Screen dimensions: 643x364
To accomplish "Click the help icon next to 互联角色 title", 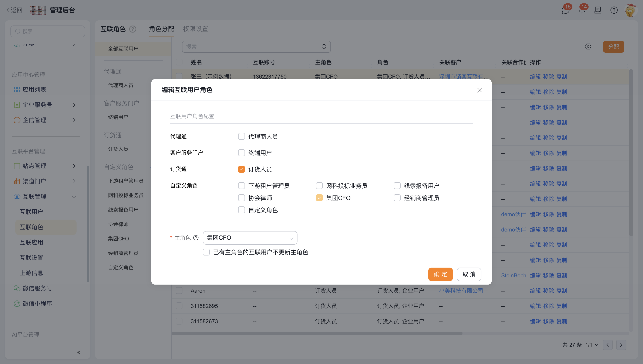I will (132, 29).
